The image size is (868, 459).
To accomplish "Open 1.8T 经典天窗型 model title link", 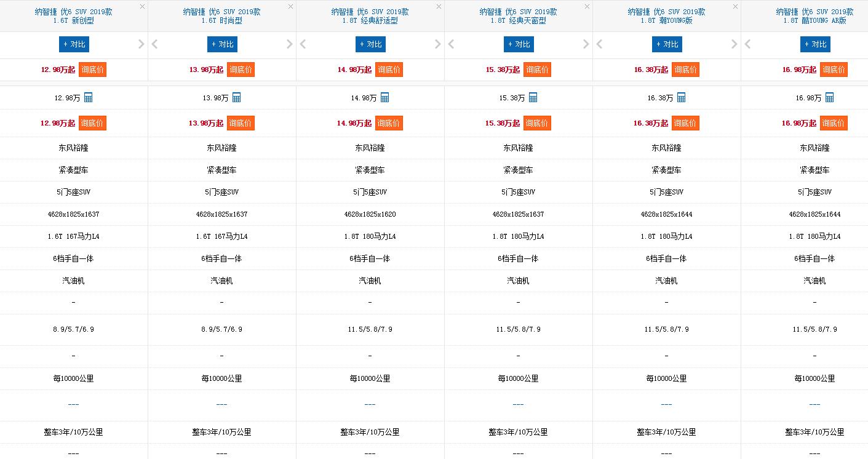I will click(x=519, y=16).
